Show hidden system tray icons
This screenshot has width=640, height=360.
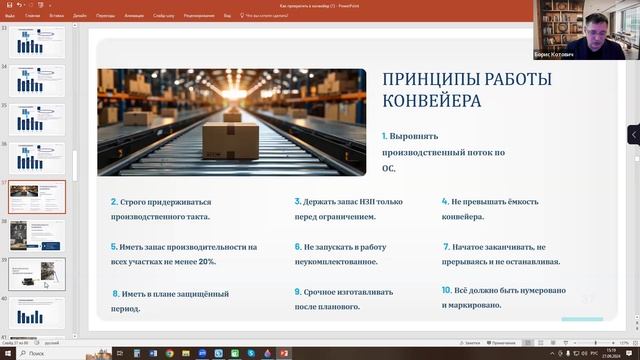coord(552,353)
